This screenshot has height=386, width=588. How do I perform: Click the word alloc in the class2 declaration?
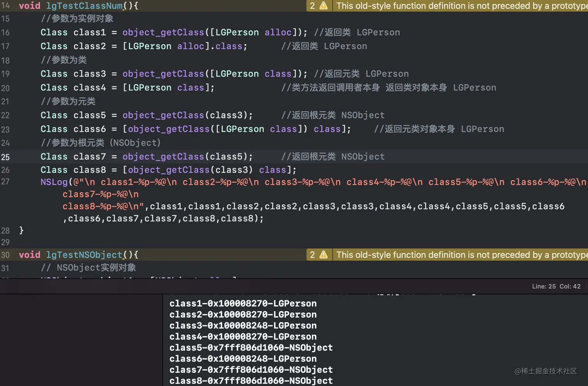pos(191,46)
